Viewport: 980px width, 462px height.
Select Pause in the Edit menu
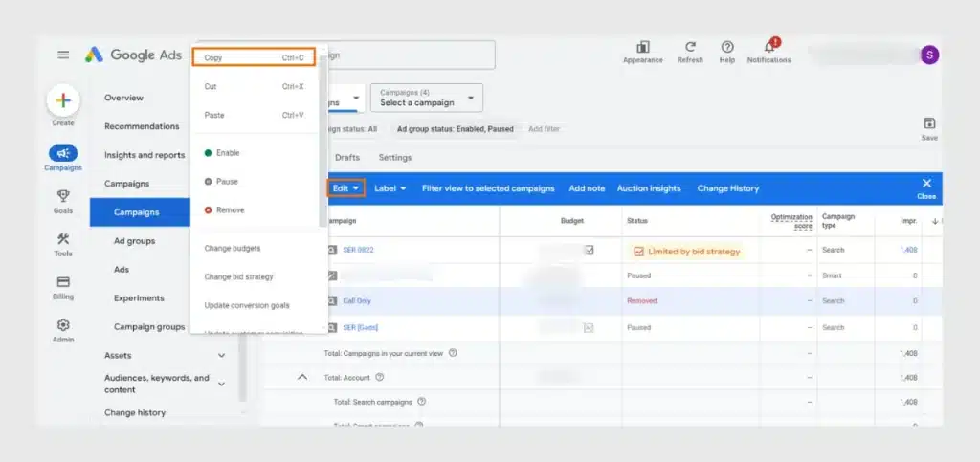pyautogui.click(x=254, y=181)
